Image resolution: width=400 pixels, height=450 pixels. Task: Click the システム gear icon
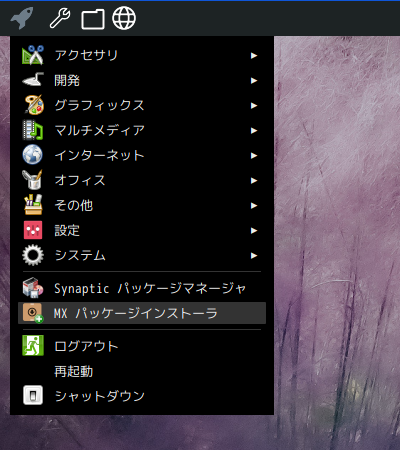(33, 255)
